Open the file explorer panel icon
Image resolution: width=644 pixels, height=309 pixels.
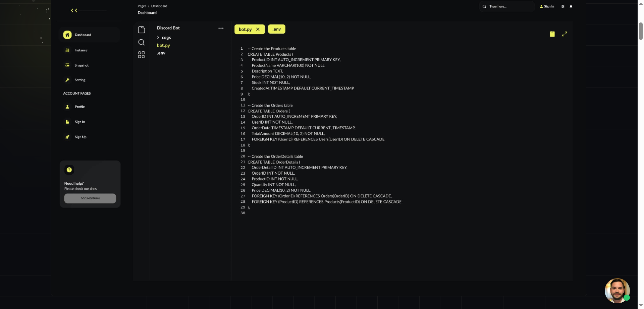click(x=141, y=29)
